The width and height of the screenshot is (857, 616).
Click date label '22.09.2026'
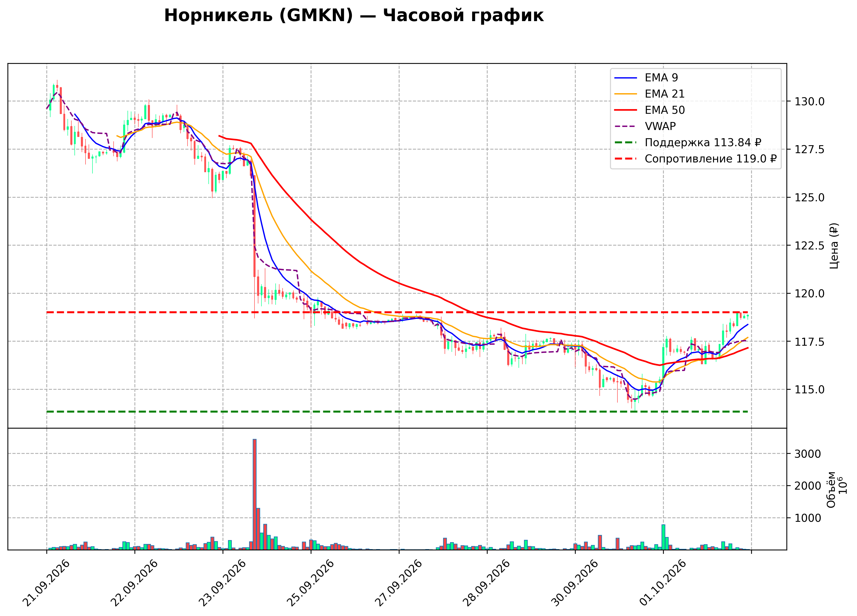pyautogui.click(x=134, y=584)
